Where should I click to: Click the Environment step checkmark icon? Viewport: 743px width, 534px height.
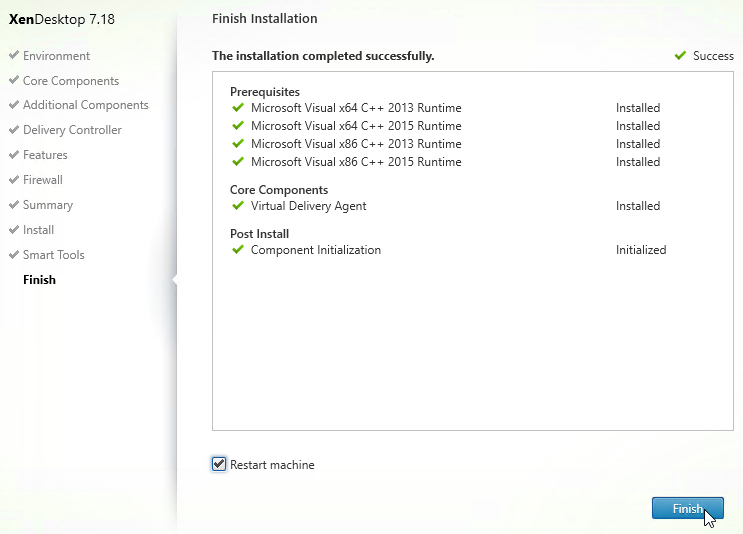click(14, 55)
